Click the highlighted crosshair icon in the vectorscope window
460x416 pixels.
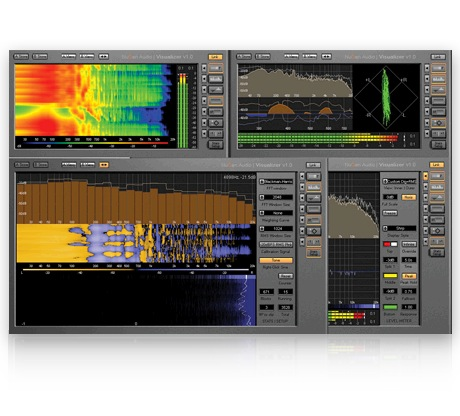438,123
